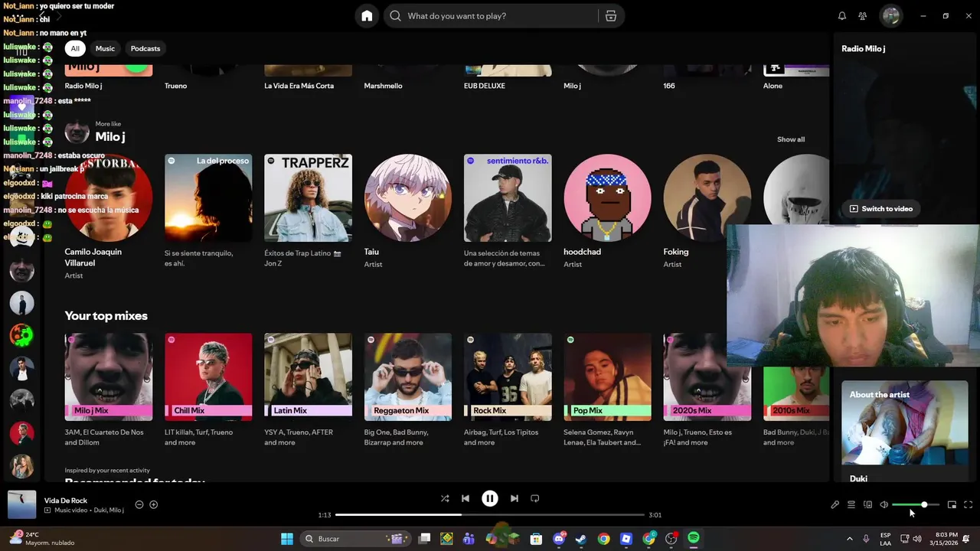This screenshot has width=980, height=551.
Task: Mute volume using speaker icon
Action: (884, 505)
